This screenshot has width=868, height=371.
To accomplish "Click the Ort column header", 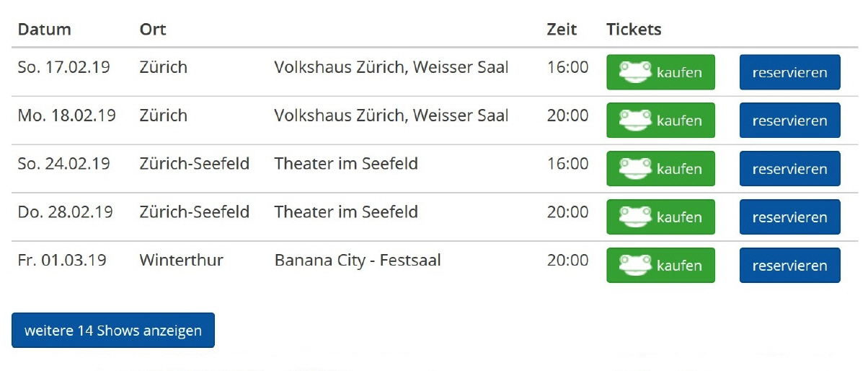I will [153, 30].
